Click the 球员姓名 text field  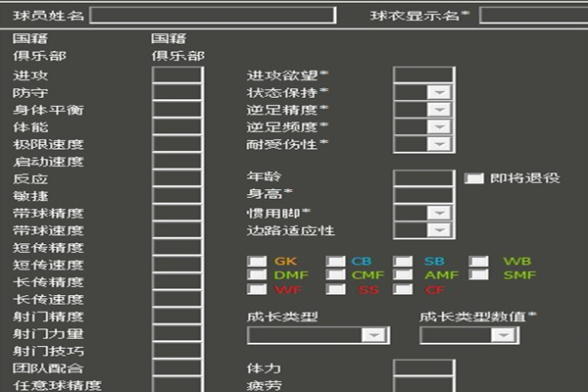click(x=213, y=15)
